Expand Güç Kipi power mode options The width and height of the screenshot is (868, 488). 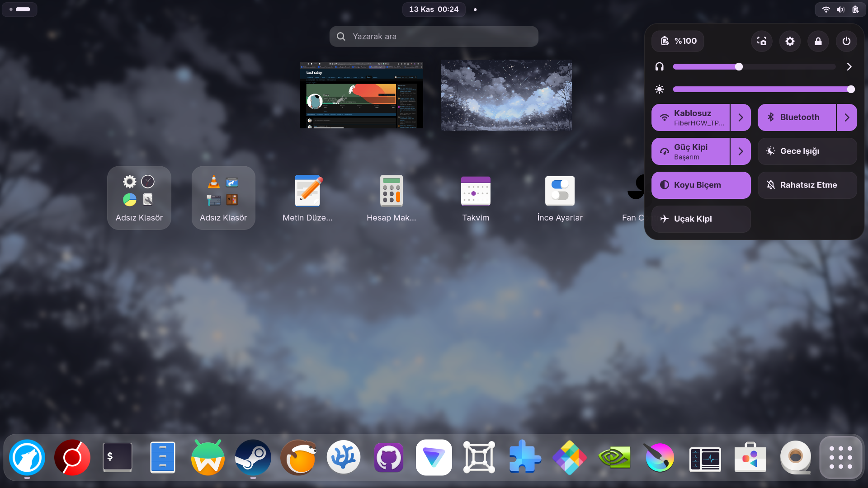[741, 151]
